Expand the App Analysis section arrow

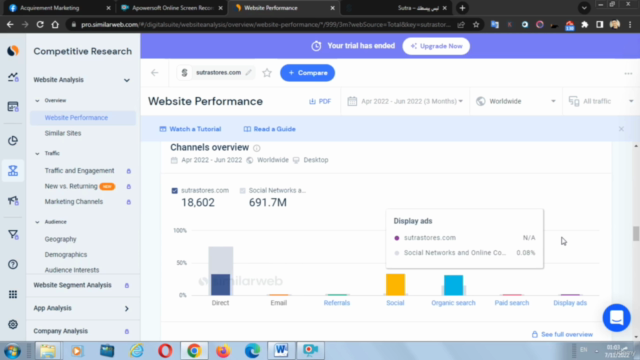click(127, 309)
